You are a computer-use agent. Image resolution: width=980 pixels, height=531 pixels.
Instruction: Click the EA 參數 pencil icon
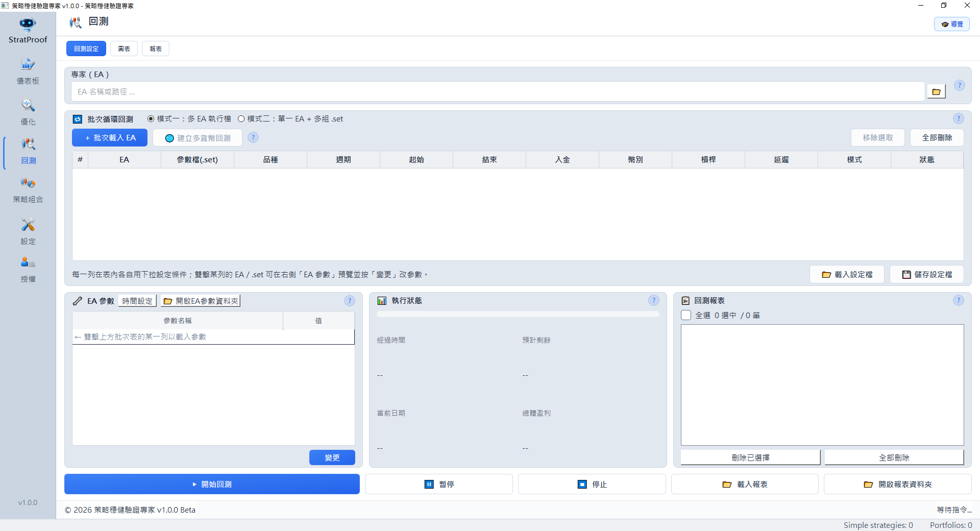[x=78, y=301]
